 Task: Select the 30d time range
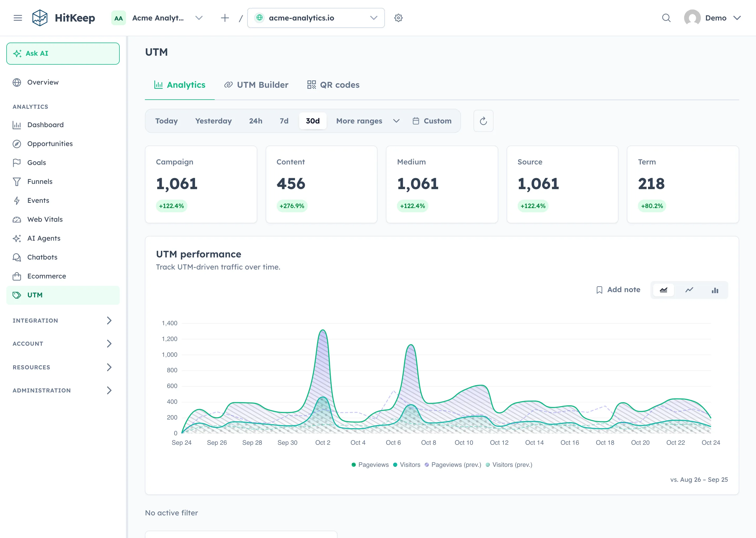[313, 121]
